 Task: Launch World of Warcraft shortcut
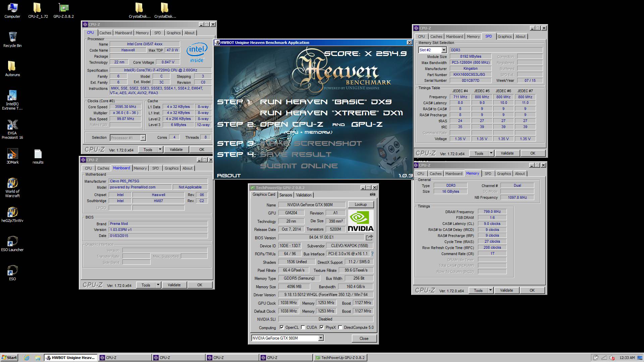pos(12,187)
